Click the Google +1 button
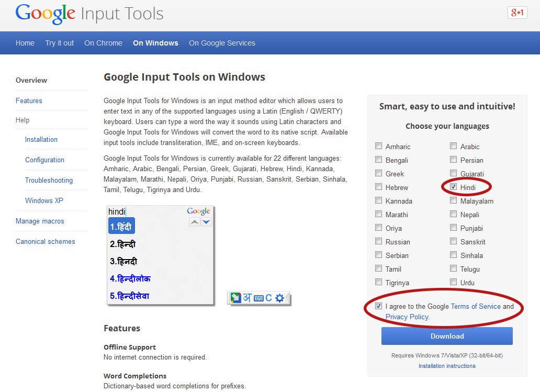540x392 pixels. click(x=517, y=13)
